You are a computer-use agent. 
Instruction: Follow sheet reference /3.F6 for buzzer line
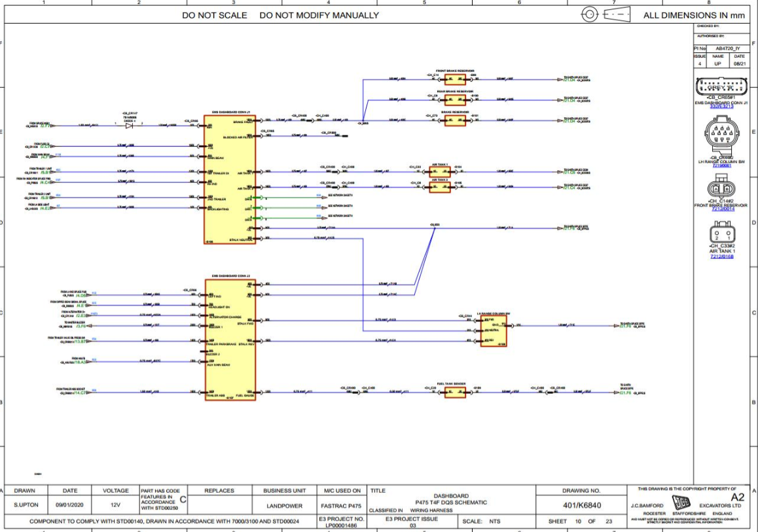click(x=81, y=326)
